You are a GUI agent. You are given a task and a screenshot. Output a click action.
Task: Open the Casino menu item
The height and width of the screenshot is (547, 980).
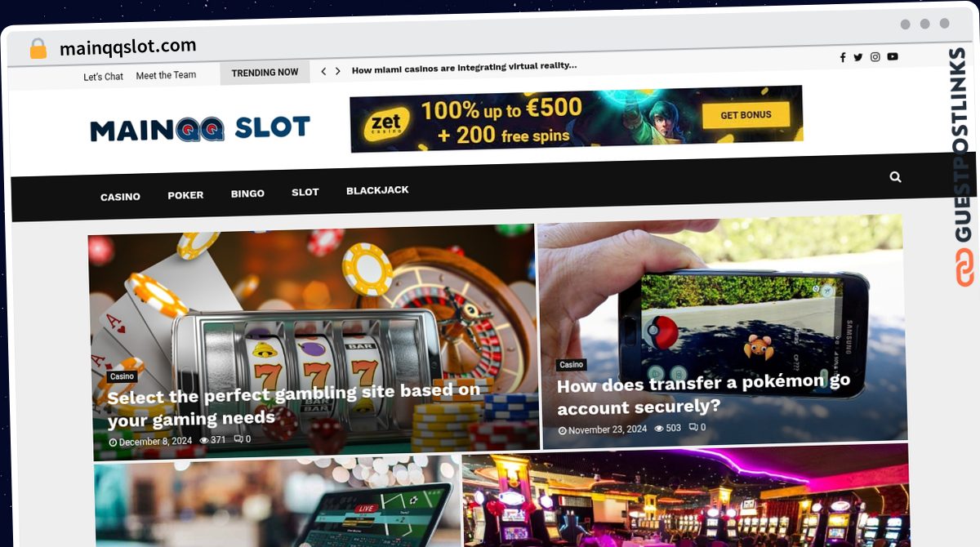point(120,197)
